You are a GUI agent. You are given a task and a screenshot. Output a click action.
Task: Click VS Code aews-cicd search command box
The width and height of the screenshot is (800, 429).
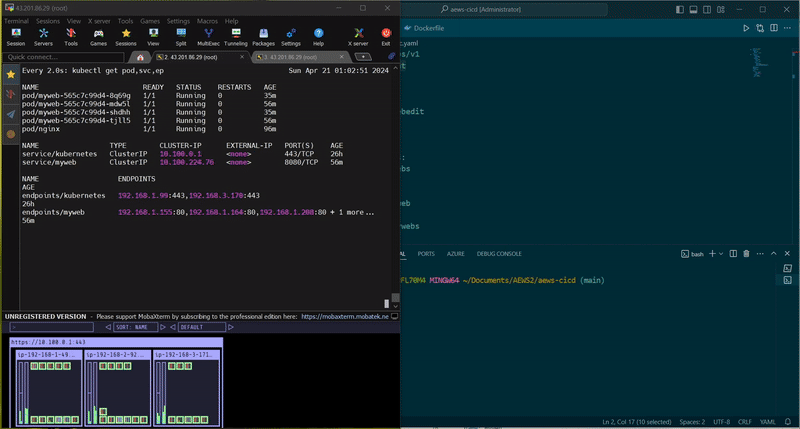click(x=523, y=9)
